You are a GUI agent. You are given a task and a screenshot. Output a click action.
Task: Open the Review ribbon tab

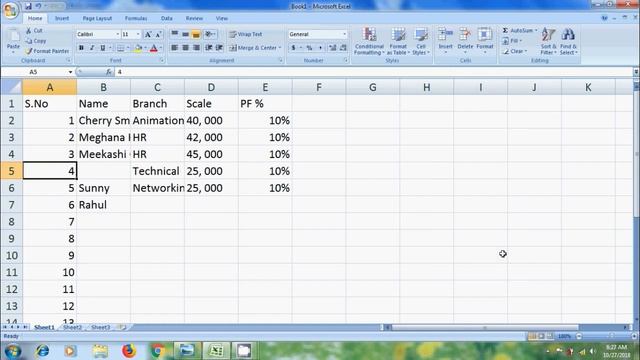[x=194, y=18]
